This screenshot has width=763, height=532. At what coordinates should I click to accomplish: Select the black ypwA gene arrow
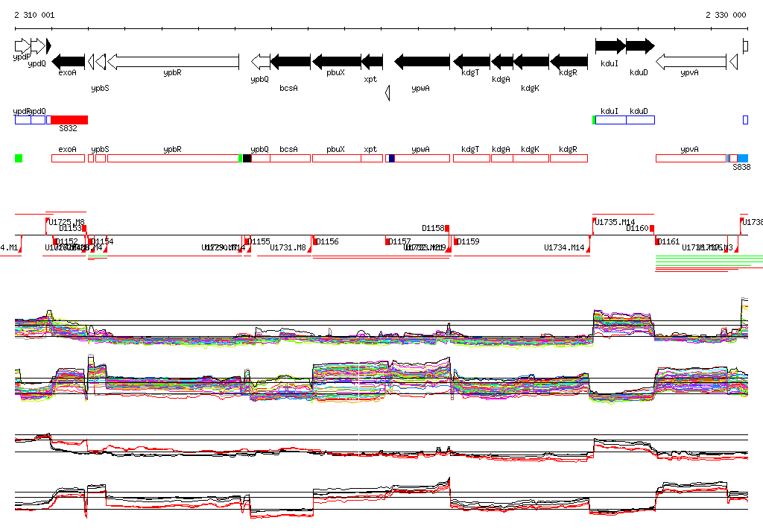point(422,62)
